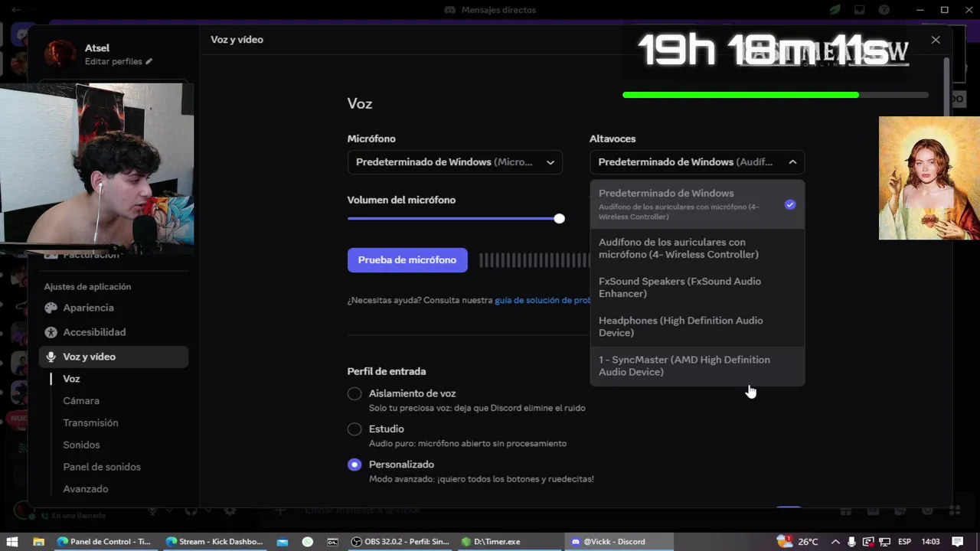The height and width of the screenshot is (551, 980).
Task: Click the weather 26°C widget
Action: (798, 542)
